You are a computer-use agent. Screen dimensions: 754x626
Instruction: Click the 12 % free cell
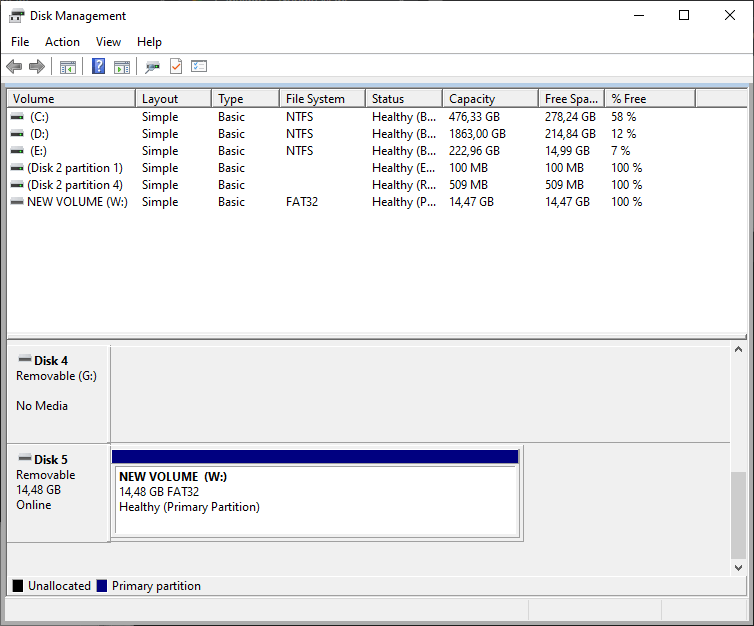pos(624,134)
